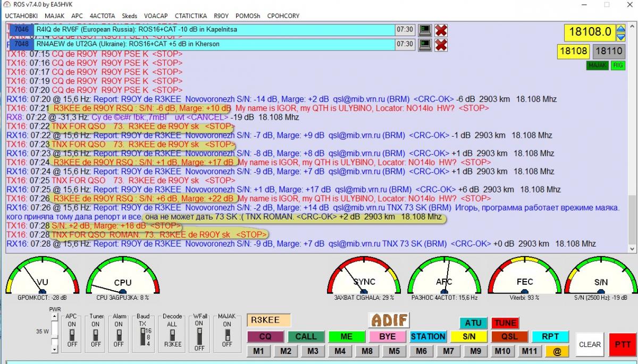This screenshot has width=638, height=364.
Task: Click the green RIG indicator
Action: (x=618, y=65)
